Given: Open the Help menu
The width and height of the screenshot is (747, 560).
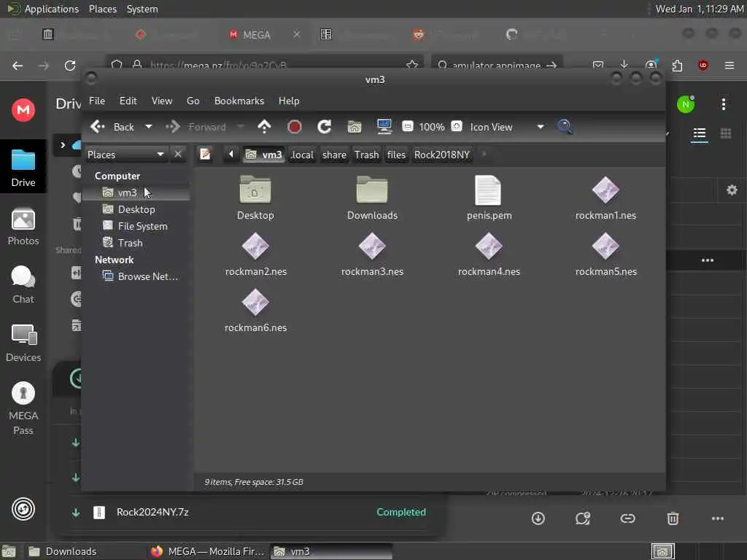Looking at the screenshot, I should pos(289,101).
